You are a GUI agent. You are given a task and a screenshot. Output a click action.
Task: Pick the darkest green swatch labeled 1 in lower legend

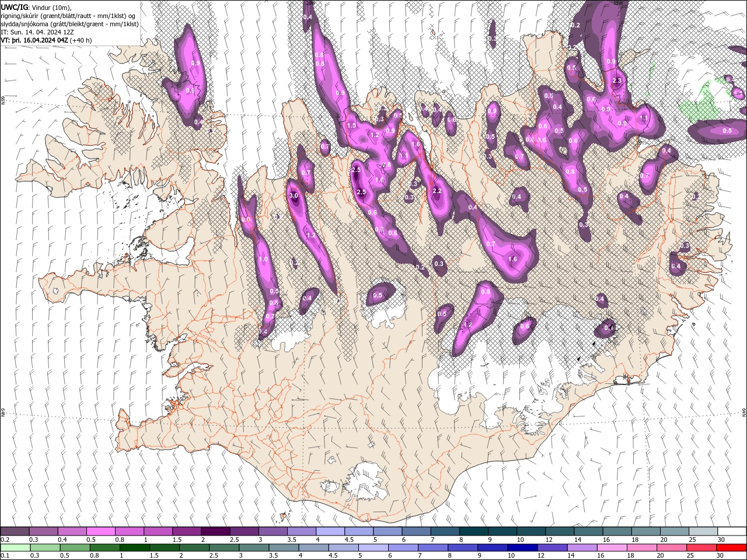click(134, 547)
